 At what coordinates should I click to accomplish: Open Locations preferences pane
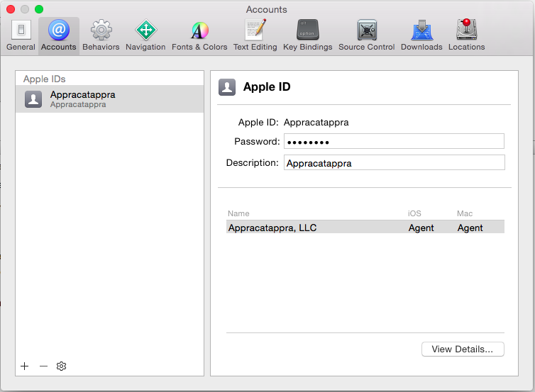[466, 35]
